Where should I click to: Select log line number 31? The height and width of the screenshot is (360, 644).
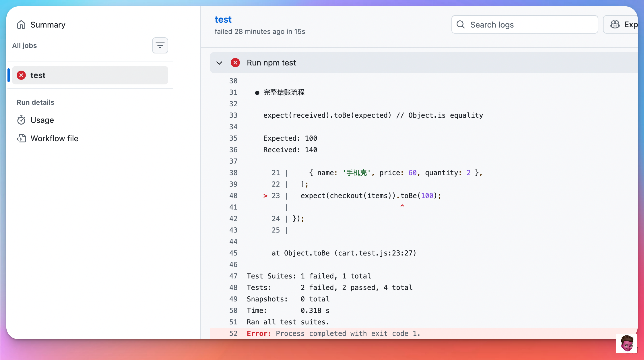tap(233, 92)
